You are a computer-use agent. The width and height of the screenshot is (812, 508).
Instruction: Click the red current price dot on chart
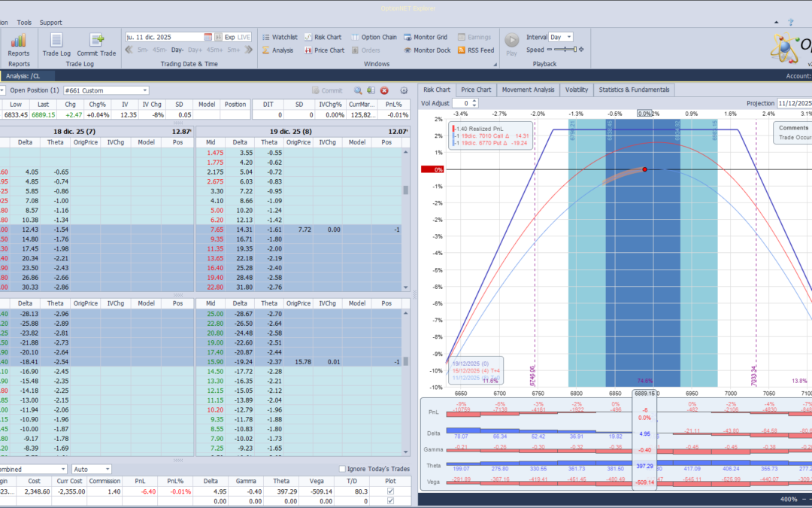click(645, 169)
